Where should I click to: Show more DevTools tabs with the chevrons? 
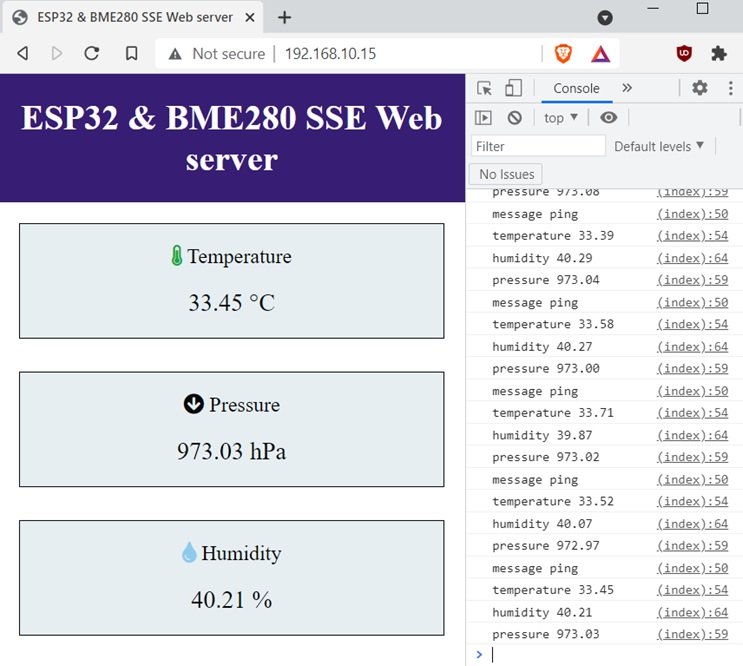point(627,88)
